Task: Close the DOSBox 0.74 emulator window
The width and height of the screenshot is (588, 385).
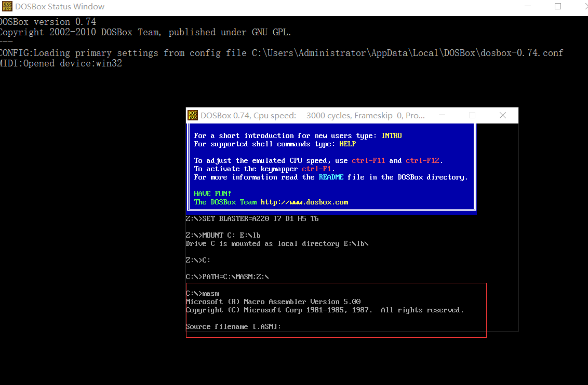Action: click(x=503, y=115)
